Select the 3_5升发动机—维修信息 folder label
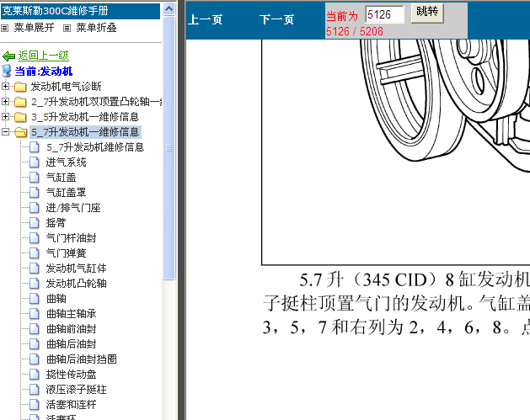This screenshot has width=530, height=420. coord(85,117)
